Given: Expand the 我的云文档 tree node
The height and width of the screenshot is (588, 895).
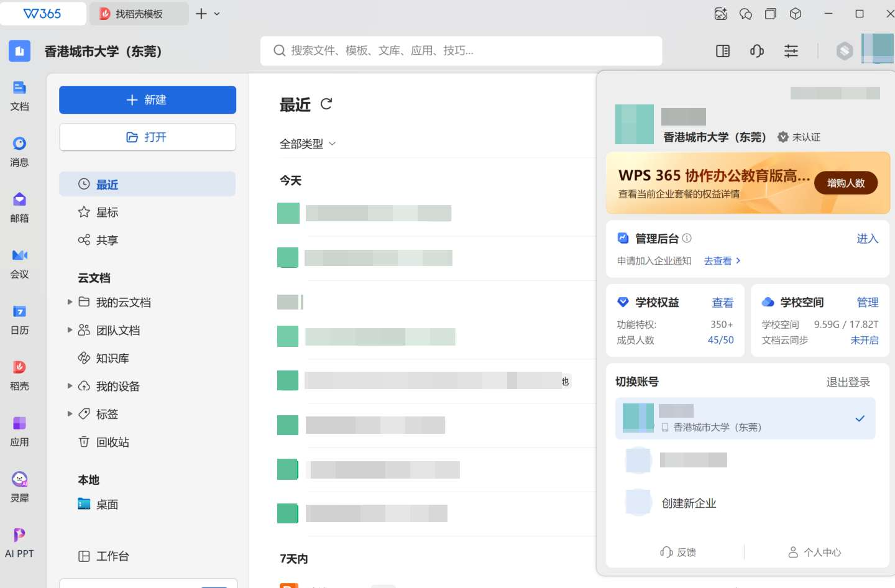Looking at the screenshot, I should [70, 302].
